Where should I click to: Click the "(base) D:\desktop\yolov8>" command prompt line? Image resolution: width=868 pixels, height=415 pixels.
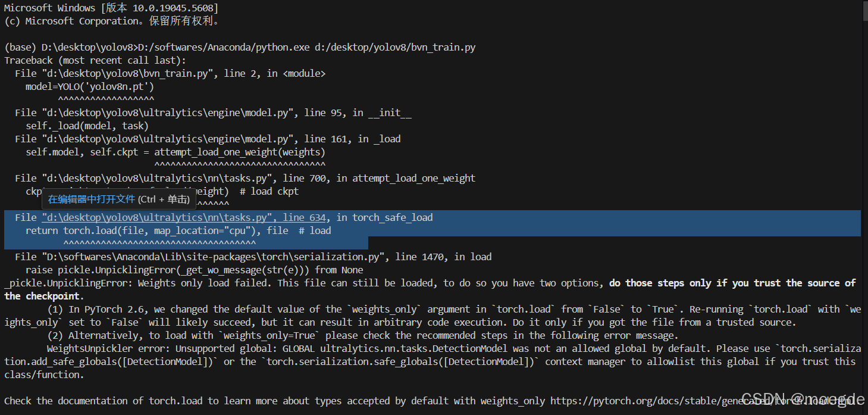(240, 47)
